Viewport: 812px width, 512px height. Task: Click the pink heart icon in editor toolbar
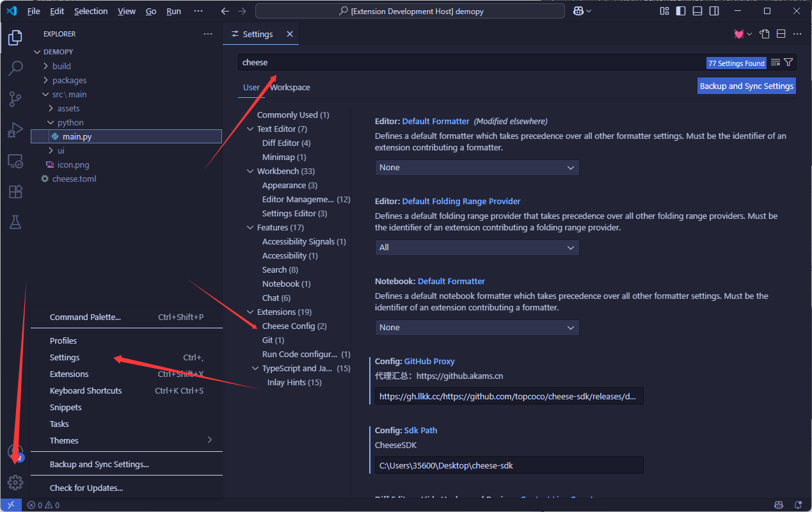pyautogui.click(x=739, y=34)
